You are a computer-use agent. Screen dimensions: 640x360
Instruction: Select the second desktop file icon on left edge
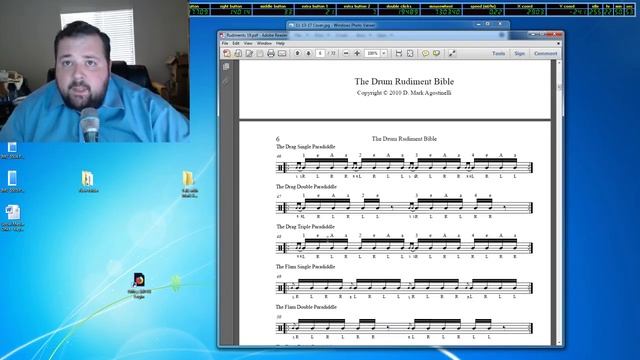pyautogui.click(x=12, y=182)
